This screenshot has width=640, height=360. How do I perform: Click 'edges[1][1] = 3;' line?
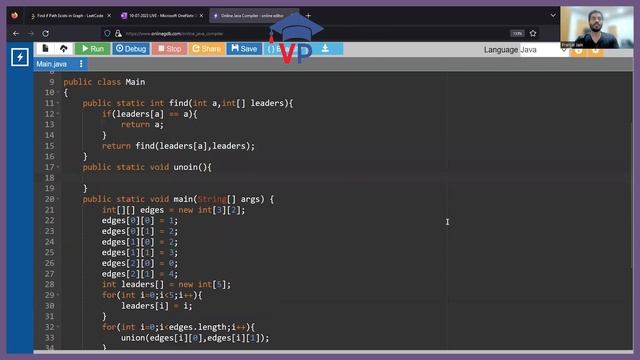point(140,252)
